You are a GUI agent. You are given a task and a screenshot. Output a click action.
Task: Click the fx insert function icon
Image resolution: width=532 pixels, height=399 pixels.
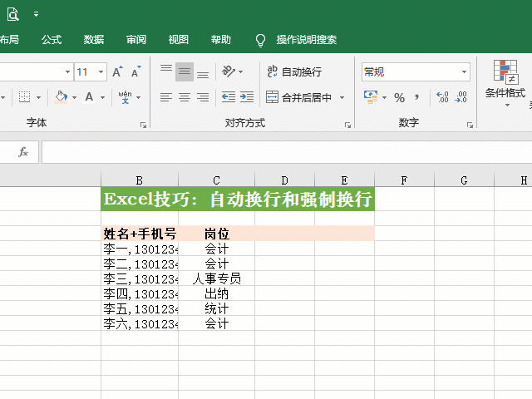tap(22, 151)
